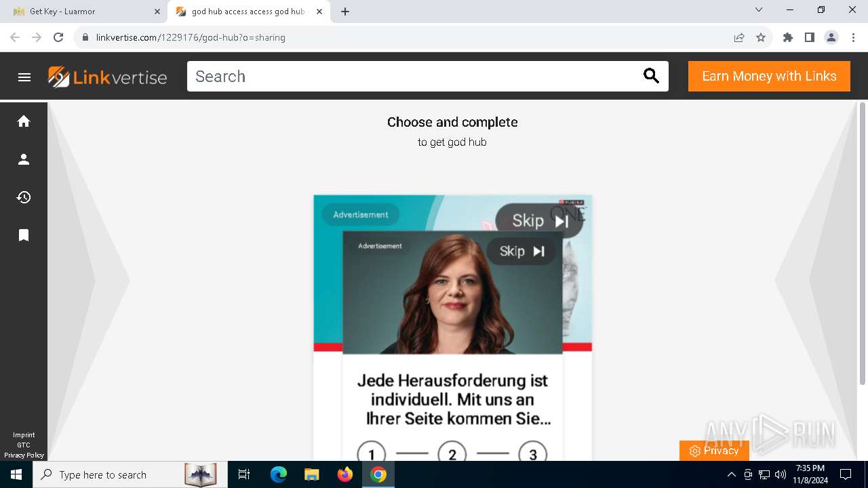Bookmark this tab star icon
868x488 pixels.
coord(761,37)
